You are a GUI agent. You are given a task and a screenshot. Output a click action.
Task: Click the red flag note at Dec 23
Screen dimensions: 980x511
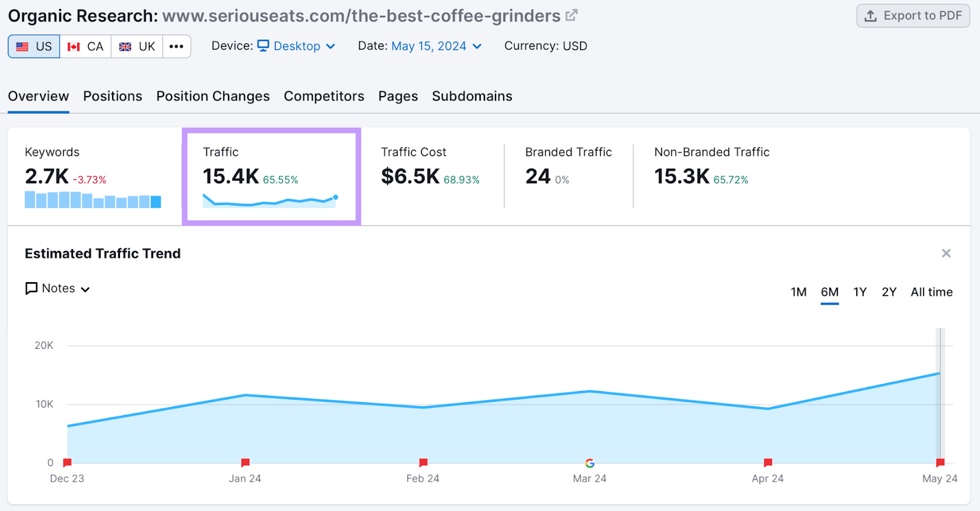point(67,463)
